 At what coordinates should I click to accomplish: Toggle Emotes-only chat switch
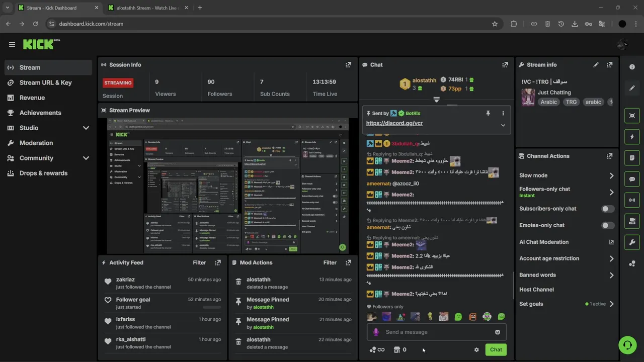pos(608,225)
